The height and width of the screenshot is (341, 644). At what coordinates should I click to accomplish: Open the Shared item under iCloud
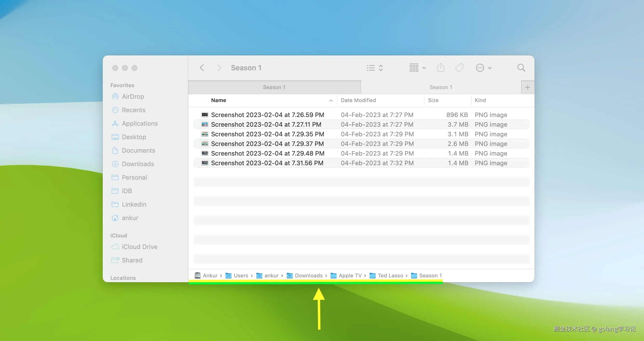tap(132, 260)
